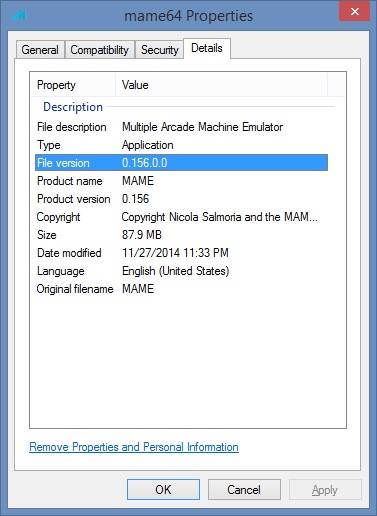Select the highlighted File version row
This screenshot has height=516, width=377.
181,163
